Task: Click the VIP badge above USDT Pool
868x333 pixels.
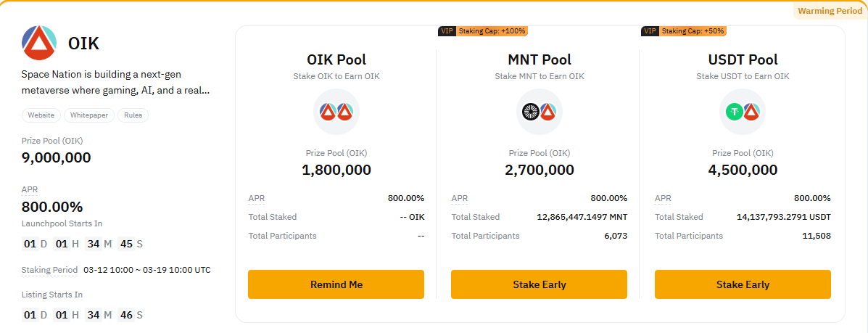Action: click(x=650, y=31)
